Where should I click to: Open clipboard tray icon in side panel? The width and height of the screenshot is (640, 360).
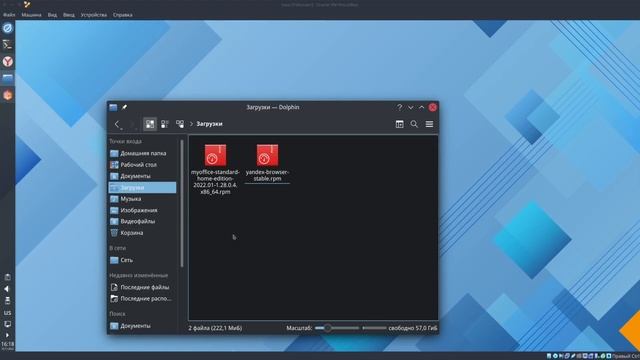pos(7,278)
